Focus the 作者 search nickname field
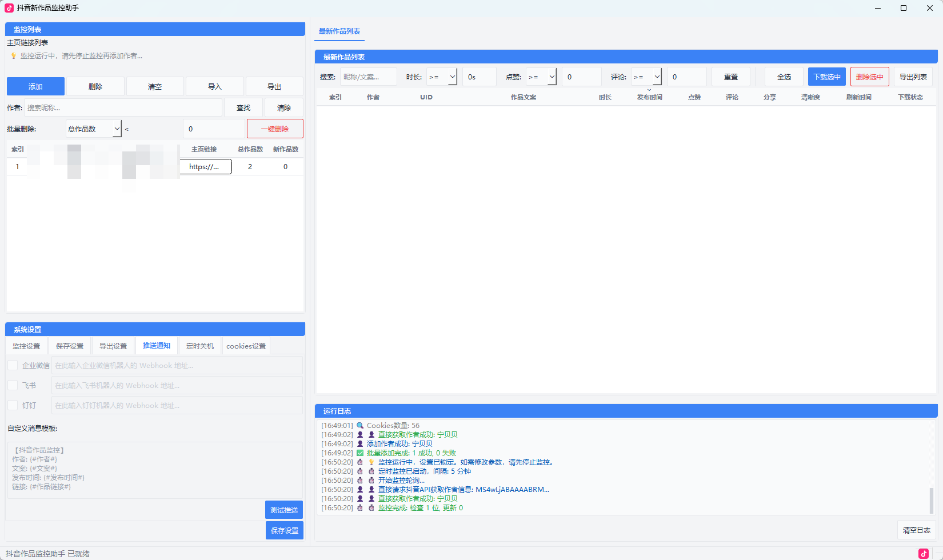This screenshot has width=943, height=560. pos(123,107)
